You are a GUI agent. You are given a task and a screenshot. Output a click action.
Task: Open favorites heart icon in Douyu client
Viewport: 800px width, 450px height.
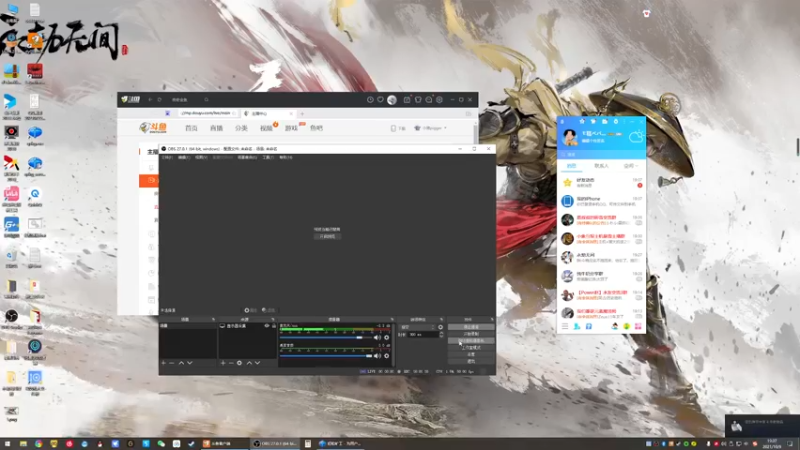(x=380, y=99)
